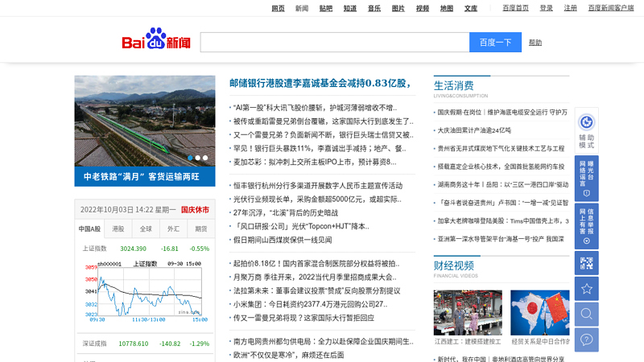Viewport: 644px width, 362px height.
Task: Open the 南方电网贵州都匀供电局 article
Action: click(324, 341)
